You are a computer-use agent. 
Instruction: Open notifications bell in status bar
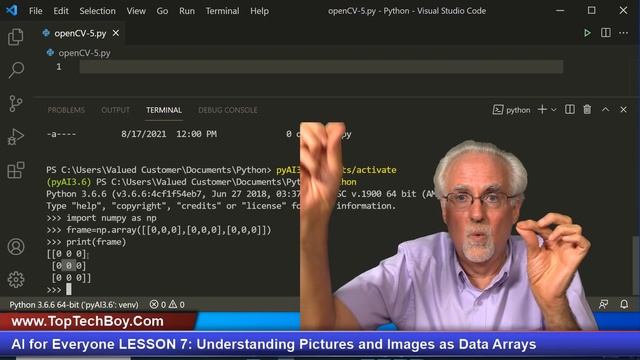click(x=624, y=304)
